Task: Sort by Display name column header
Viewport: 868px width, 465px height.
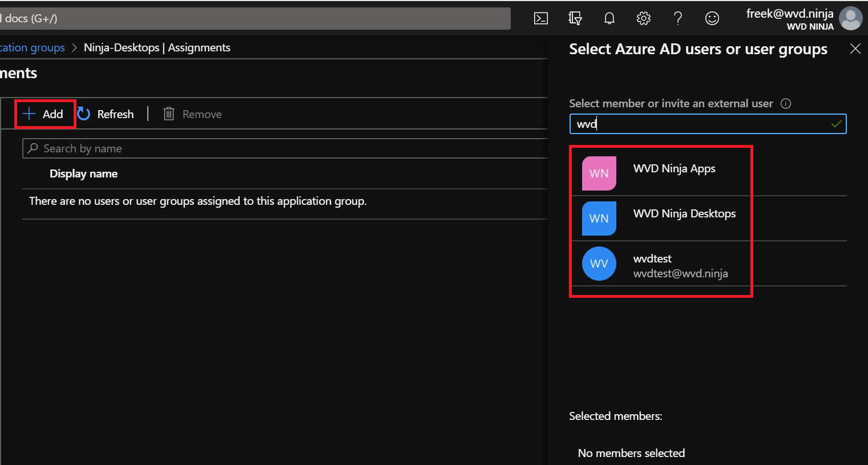Action: [x=83, y=173]
